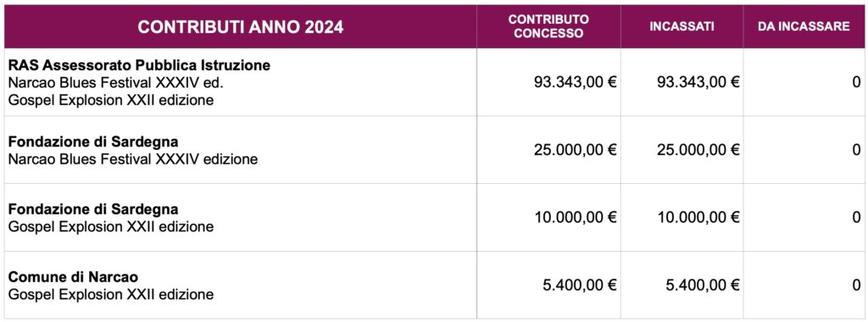Select the 25.000,00 € contributo concesso value
The height and width of the screenshot is (322, 868).
coord(576,150)
